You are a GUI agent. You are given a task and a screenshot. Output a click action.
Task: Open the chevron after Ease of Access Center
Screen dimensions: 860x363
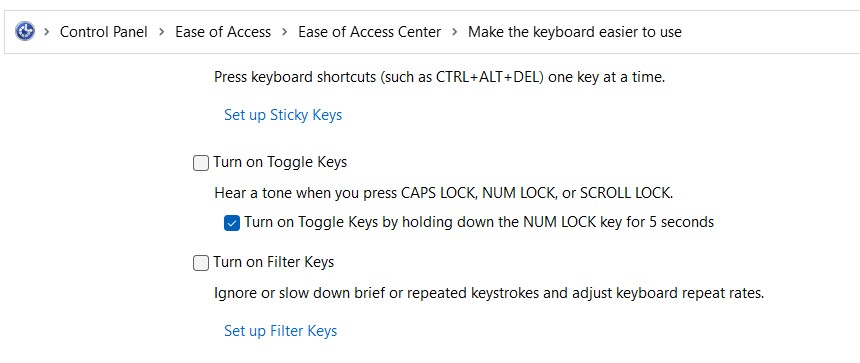pyautogui.click(x=454, y=32)
